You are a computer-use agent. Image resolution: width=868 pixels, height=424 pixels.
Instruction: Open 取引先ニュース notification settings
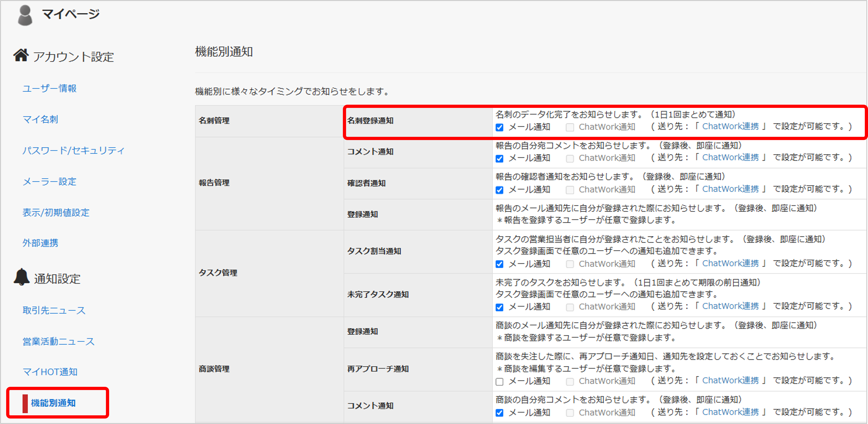click(x=54, y=310)
